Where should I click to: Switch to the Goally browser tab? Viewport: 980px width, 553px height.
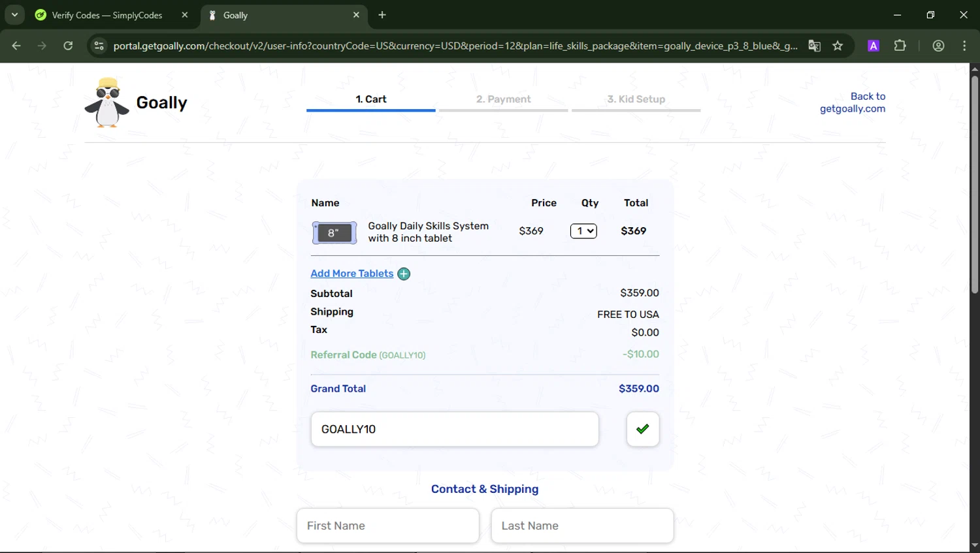click(285, 15)
